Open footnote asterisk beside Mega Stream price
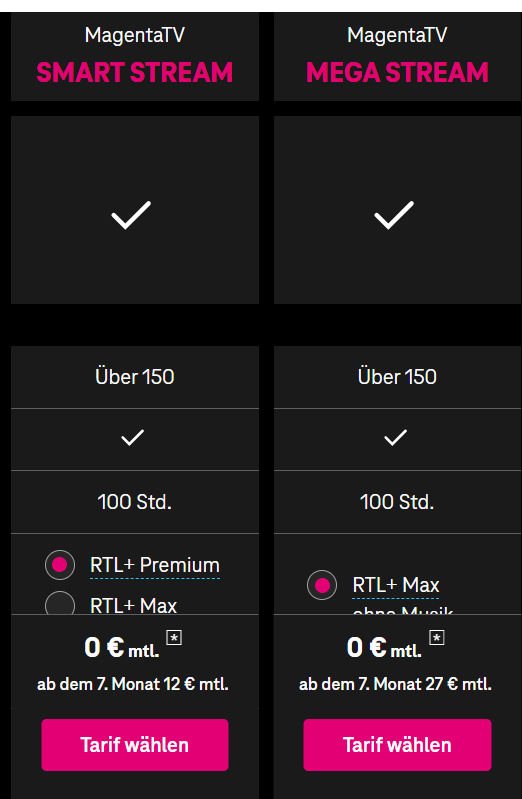The image size is (522, 799). pos(437,637)
